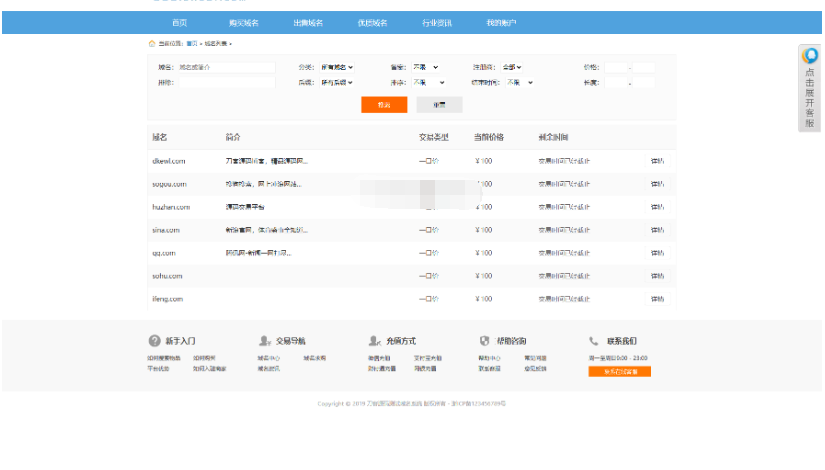The image size is (825, 470).
Task: Click the minimum price input field
Action: (x=616, y=67)
